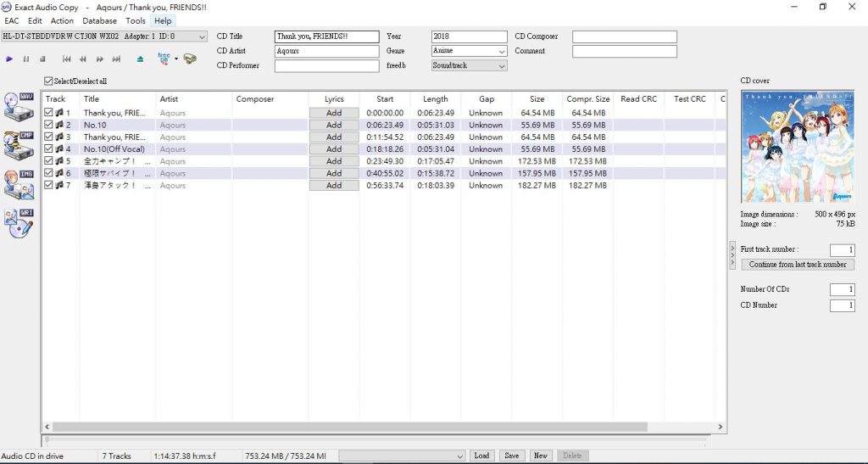Click the music note icon of track 1
The width and height of the screenshot is (868, 464).
[x=59, y=113]
